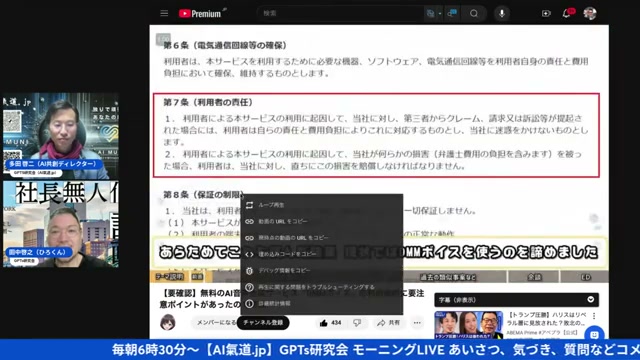
Task: Open the channel avatar below video
Action: pyautogui.click(x=168, y=322)
